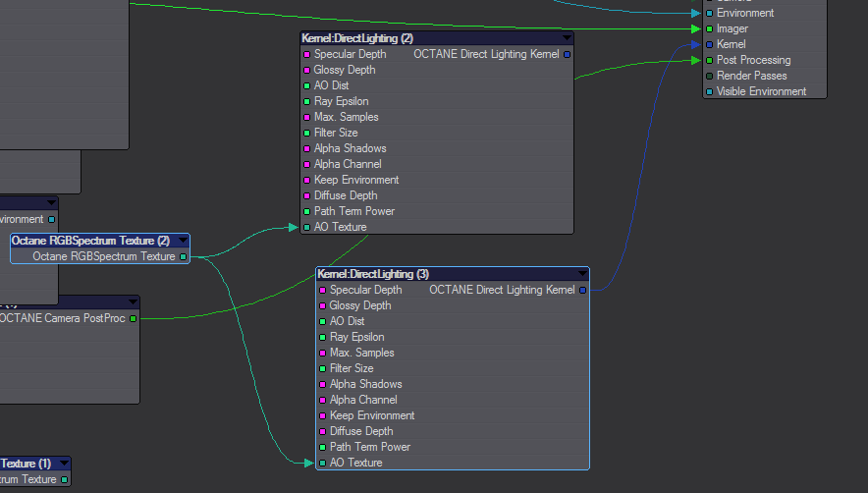The width and height of the screenshot is (868, 493).
Task: Click output socket of Texture (1) node
Action: point(64,479)
